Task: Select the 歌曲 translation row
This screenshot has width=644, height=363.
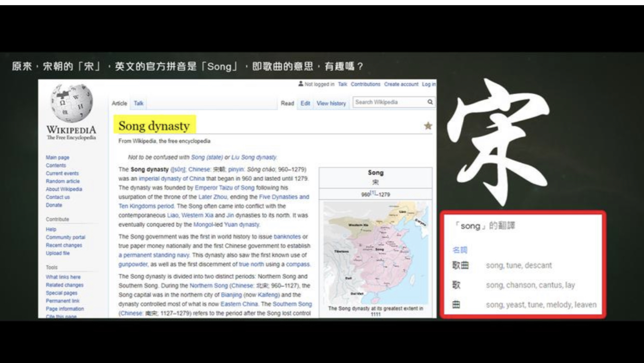Action: pyautogui.click(x=523, y=266)
